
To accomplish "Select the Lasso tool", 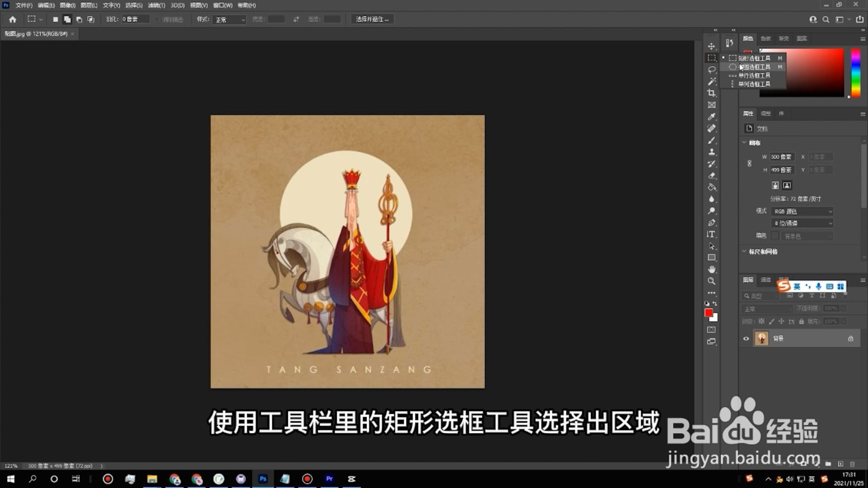I will coord(711,69).
